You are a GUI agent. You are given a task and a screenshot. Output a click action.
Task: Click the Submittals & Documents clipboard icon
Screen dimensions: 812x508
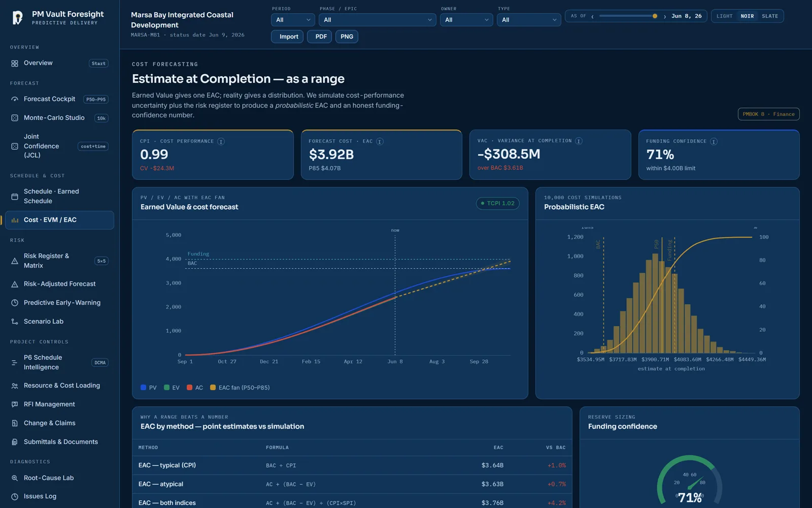pyautogui.click(x=15, y=442)
